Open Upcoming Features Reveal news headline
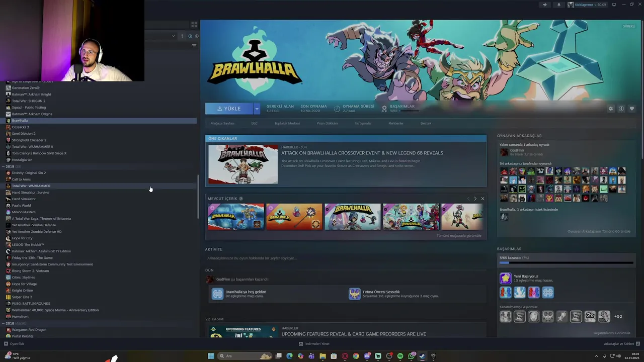The image size is (644, 362). 354,334
